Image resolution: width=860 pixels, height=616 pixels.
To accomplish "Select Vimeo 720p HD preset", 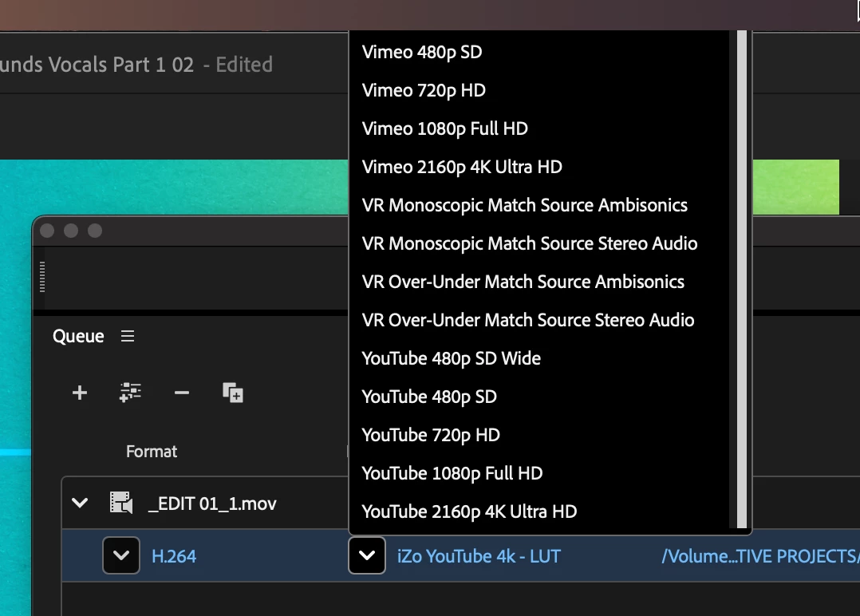I will (x=539, y=90).
